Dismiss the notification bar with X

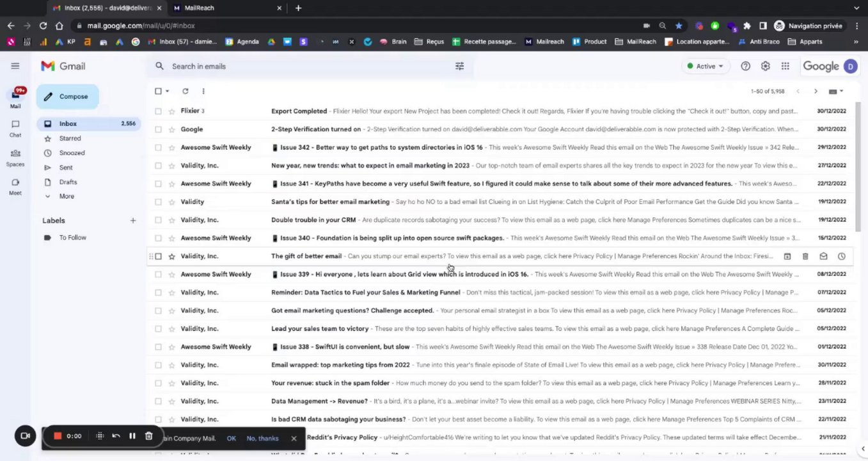point(294,438)
